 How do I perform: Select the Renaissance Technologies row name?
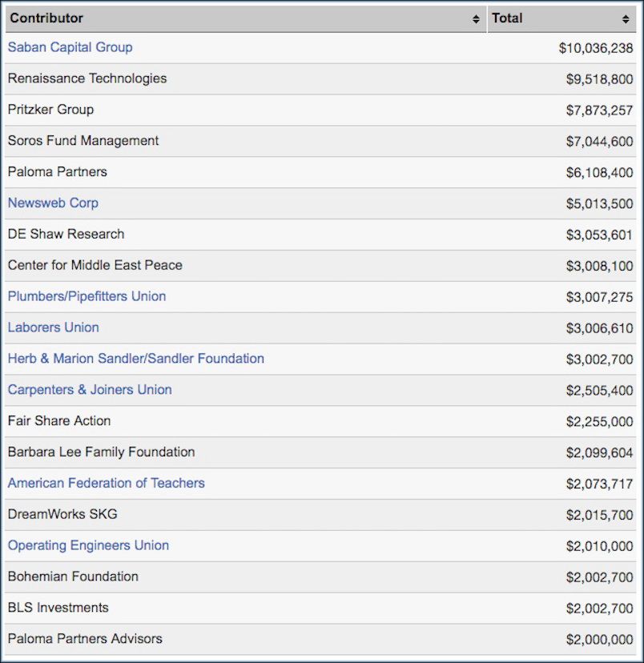point(87,78)
